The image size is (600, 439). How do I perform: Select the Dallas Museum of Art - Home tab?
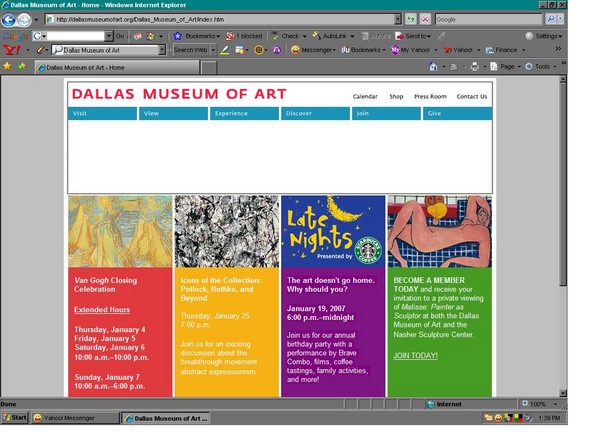[x=117, y=67]
